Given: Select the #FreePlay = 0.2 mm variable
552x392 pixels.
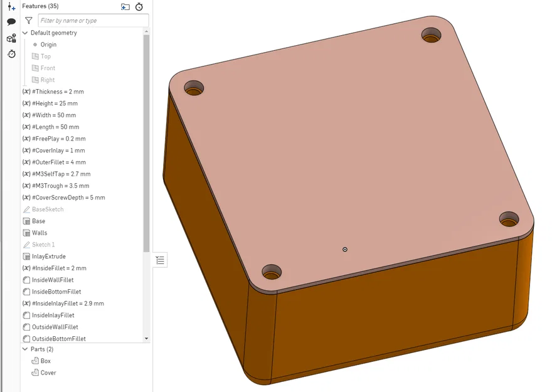Looking at the screenshot, I should [54, 139].
